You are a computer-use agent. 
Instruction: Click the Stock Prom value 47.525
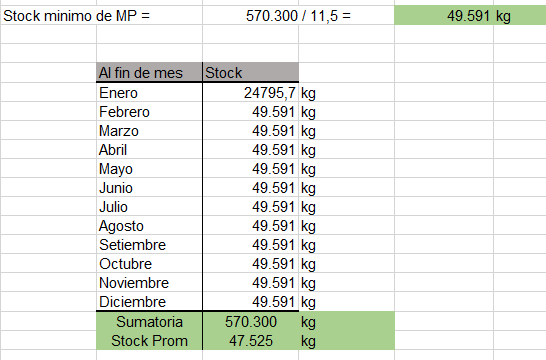250,341
